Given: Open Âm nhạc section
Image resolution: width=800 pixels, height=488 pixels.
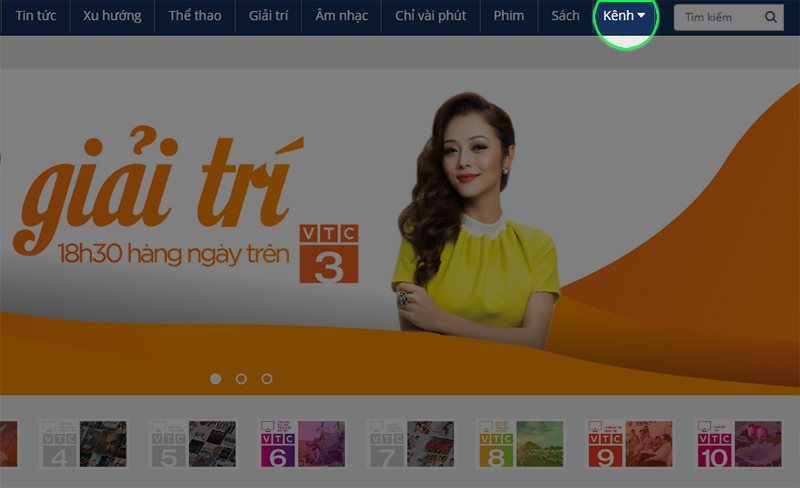Looking at the screenshot, I should pos(341,16).
